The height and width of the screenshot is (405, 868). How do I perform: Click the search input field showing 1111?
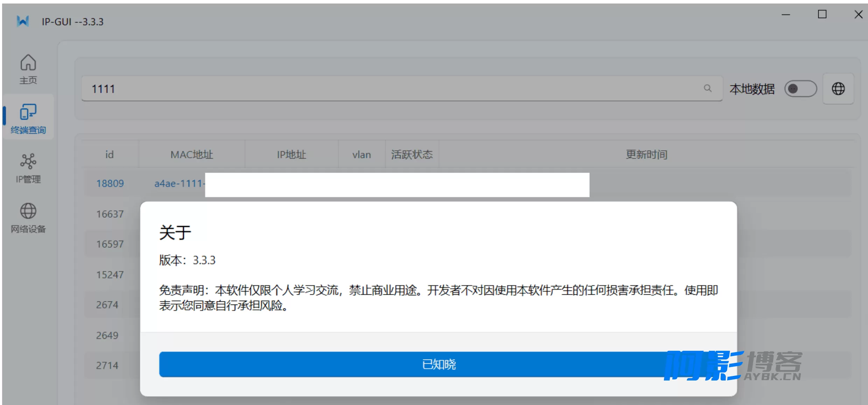point(315,89)
